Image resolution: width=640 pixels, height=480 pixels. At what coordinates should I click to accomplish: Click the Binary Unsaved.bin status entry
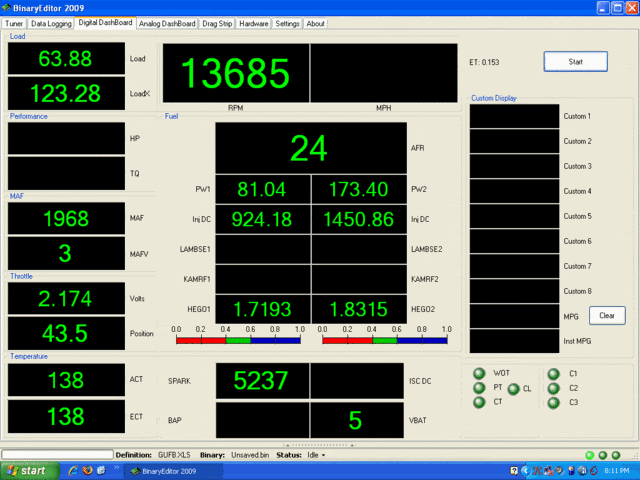234,455
